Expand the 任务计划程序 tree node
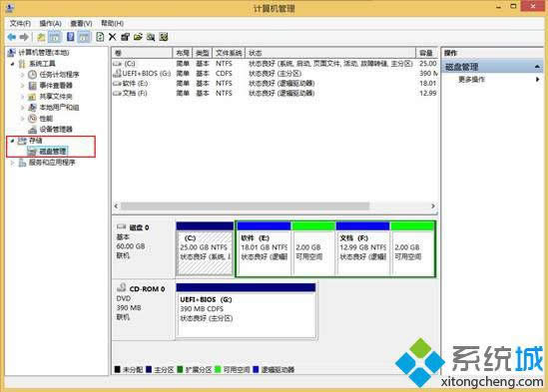Viewport: 548px width, 392px height. coord(23,75)
